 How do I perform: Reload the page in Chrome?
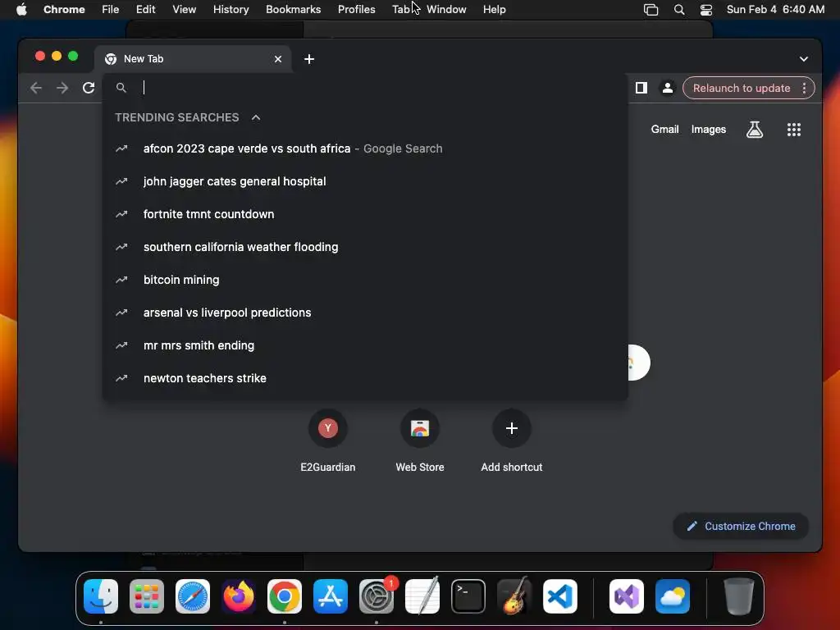[x=89, y=88]
